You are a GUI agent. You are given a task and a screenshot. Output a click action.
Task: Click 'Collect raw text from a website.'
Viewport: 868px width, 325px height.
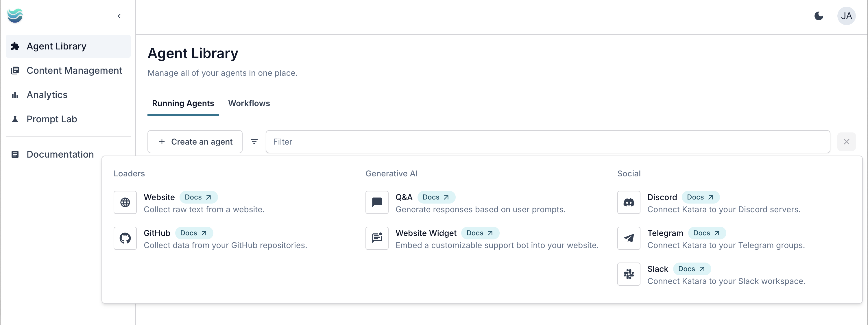coord(204,209)
